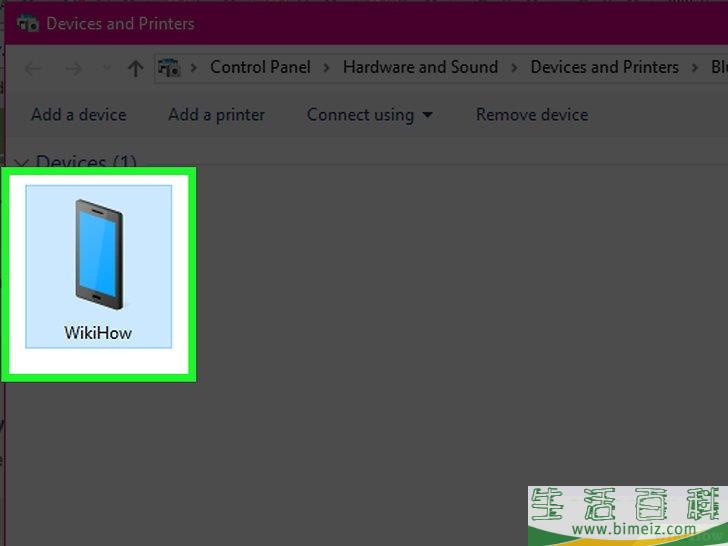Click Add a printer

pyautogui.click(x=217, y=115)
